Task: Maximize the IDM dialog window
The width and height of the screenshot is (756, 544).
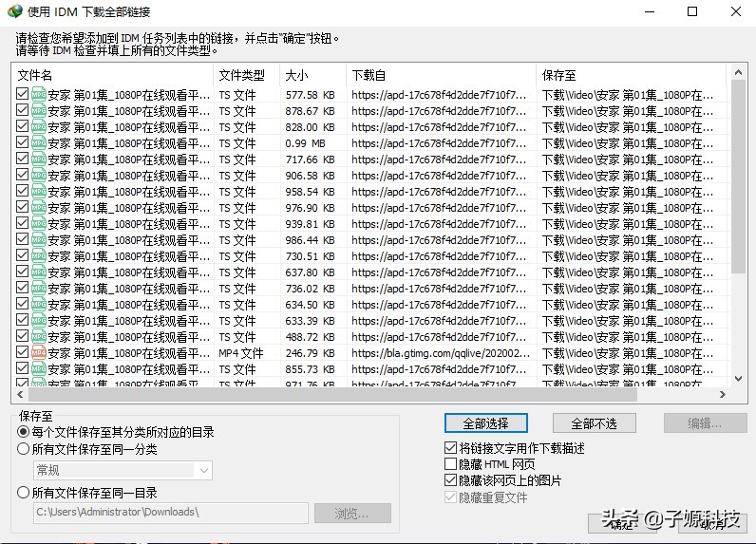Action: pos(691,11)
